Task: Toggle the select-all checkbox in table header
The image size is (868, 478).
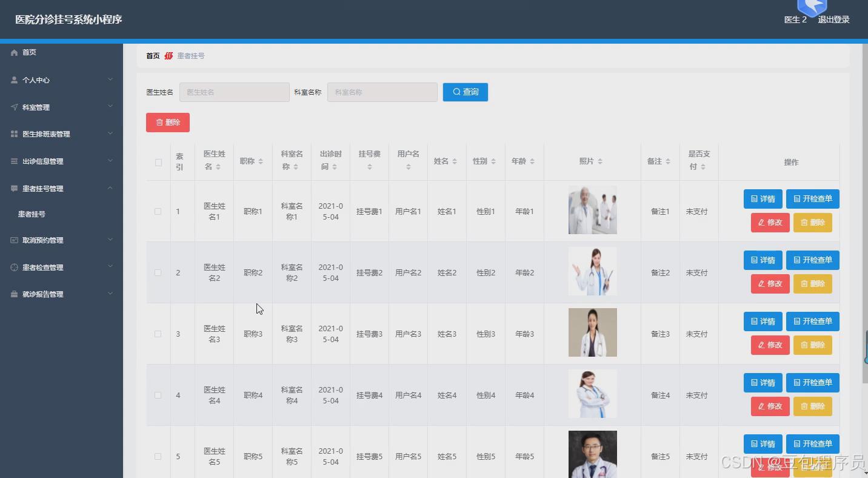Action: [158, 163]
